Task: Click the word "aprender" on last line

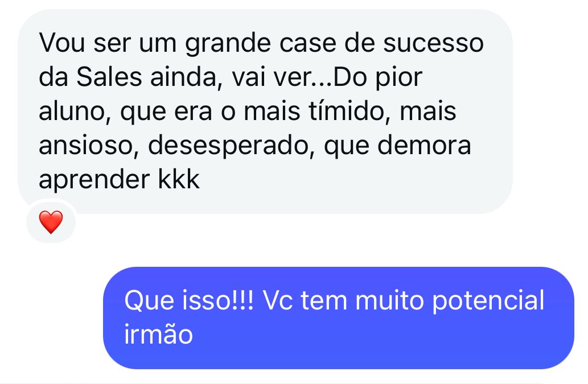Action: click(94, 180)
